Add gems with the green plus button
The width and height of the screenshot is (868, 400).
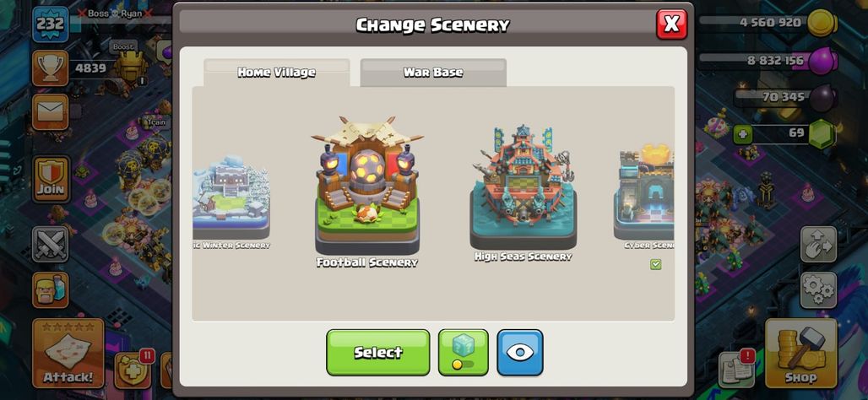click(742, 134)
